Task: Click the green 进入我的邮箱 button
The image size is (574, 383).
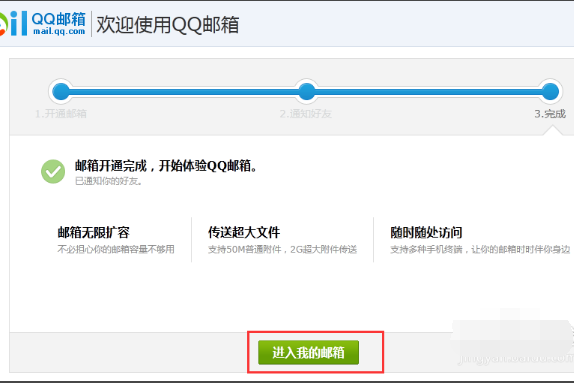Action: [x=308, y=352]
